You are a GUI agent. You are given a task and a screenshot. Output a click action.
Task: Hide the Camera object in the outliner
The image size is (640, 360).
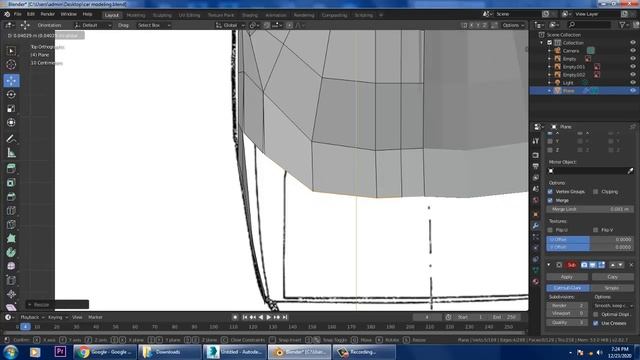tap(633, 51)
